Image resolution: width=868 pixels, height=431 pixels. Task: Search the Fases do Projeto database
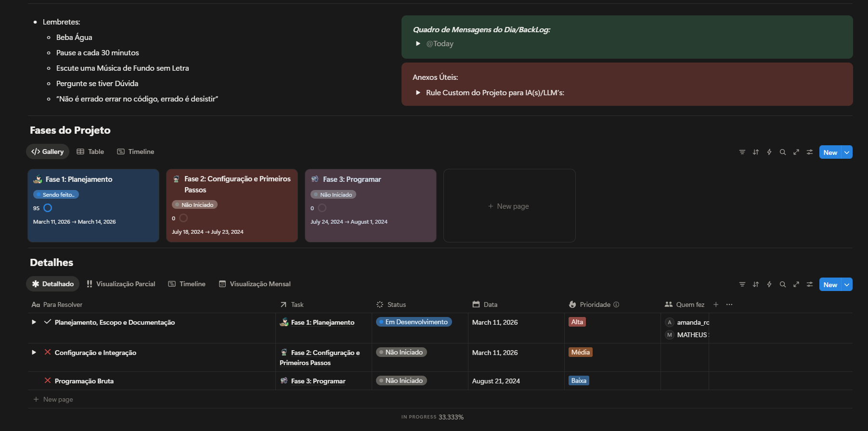tap(783, 152)
